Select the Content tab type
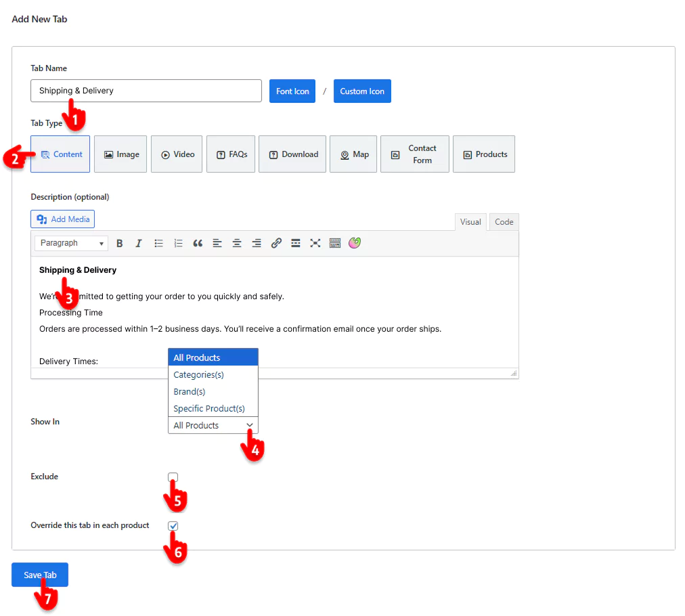 tap(60, 154)
